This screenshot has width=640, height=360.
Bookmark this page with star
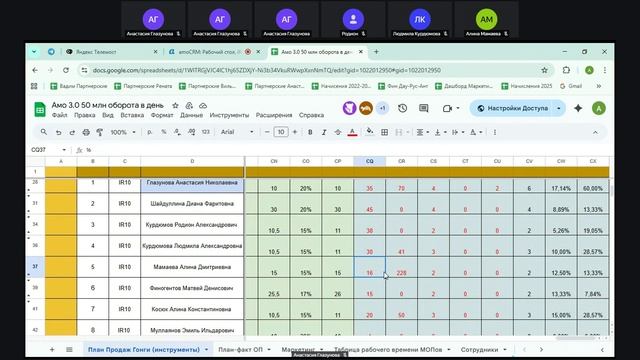(x=544, y=70)
